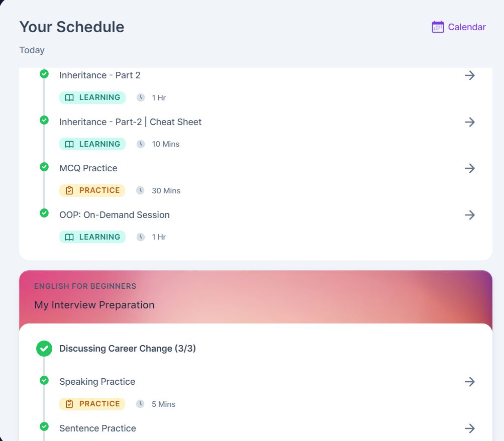This screenshot has width=504, height=441.
Task: Click the book icon in the OOP session's LEARNING badge
Action: point(69,237)
